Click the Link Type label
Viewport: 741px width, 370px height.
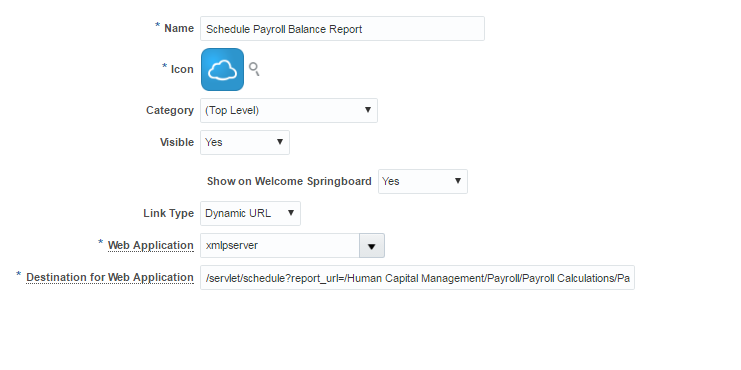point(169,213)
